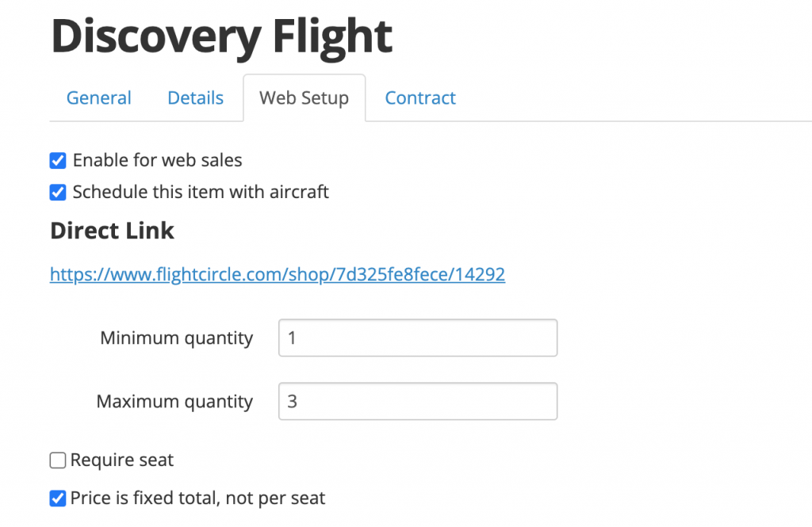The image size is (812, 527).
Task: Switch to the General tab
Action: point(98,97)
